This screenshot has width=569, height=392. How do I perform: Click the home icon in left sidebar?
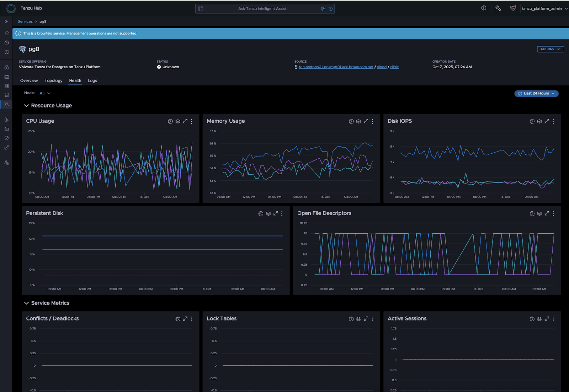point(6,33)
